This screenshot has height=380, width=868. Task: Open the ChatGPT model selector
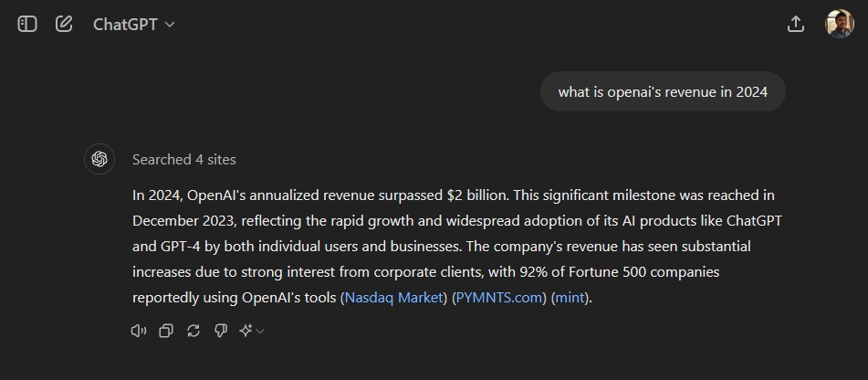(x=133, y=25)
